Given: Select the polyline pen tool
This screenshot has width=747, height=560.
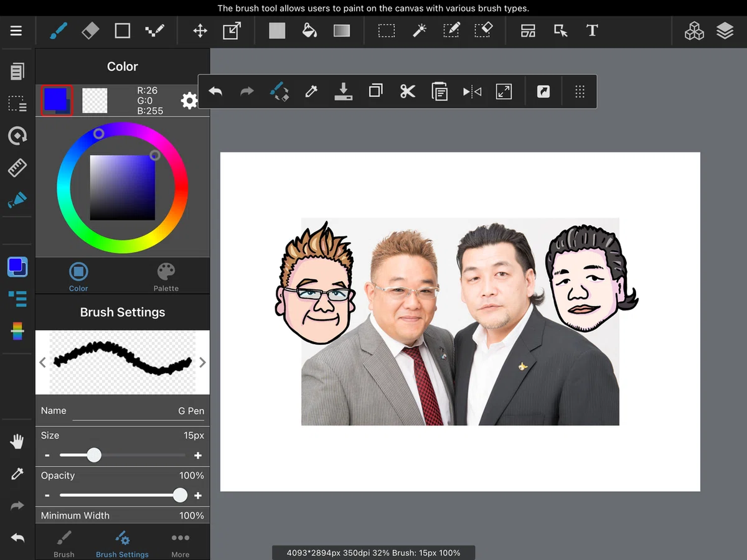Looking at the screenshot, I should (x=154, y=30).
